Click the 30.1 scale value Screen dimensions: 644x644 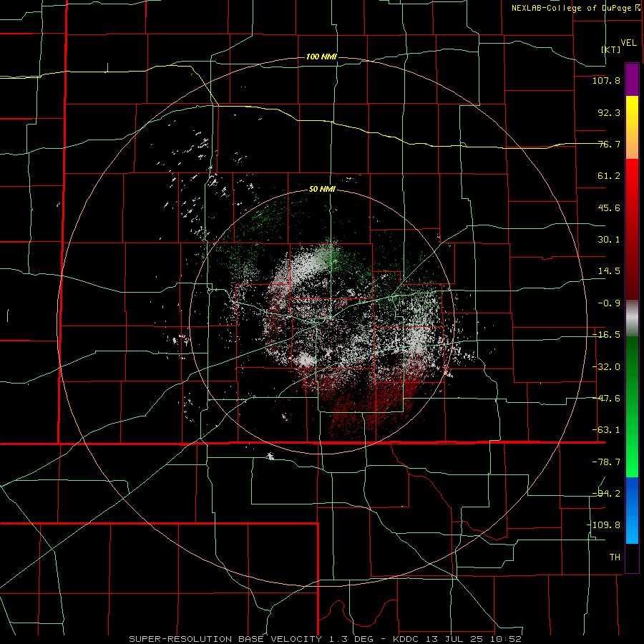(609, 240)
